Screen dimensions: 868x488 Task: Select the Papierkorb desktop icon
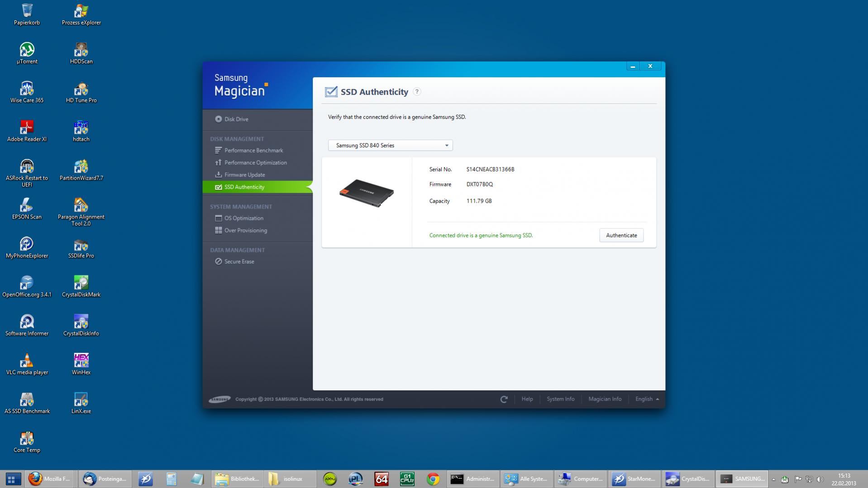[x=27, y=14]
